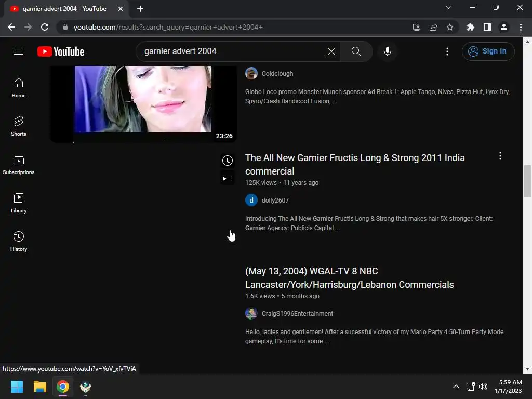Open the Garnier Fructis Long & Strong video title
This screenshot has width=532, height=399.
point(355,165)
